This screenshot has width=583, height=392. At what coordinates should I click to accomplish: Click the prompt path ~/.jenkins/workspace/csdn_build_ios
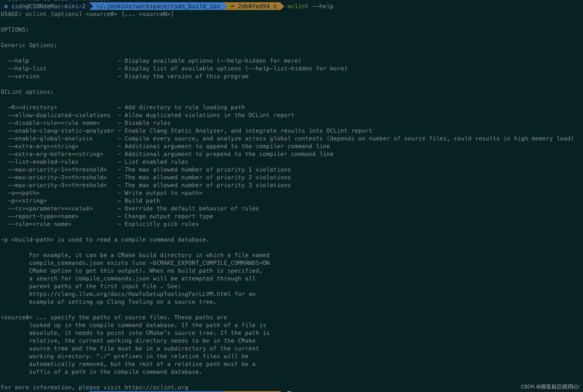(x=158, y=6)
